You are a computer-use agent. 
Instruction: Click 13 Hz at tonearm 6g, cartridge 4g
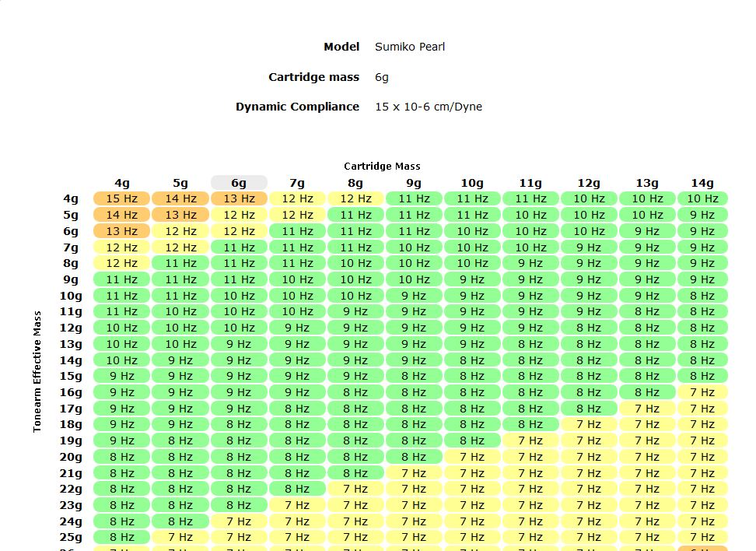pos(122,231)
